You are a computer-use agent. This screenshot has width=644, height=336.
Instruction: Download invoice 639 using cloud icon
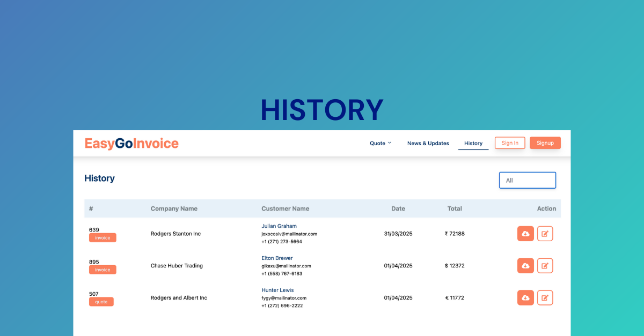525,234
